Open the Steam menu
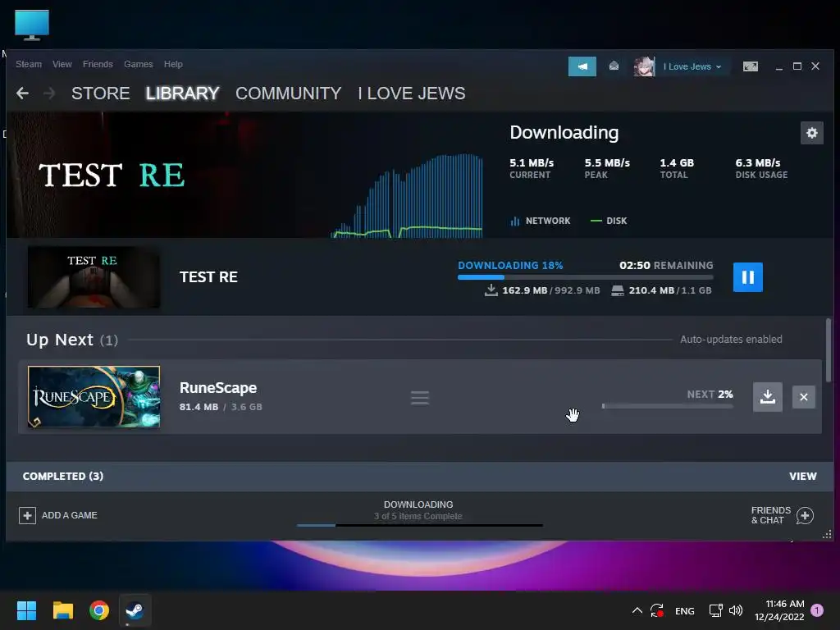The image size is (840, 630). click(29, 64)
